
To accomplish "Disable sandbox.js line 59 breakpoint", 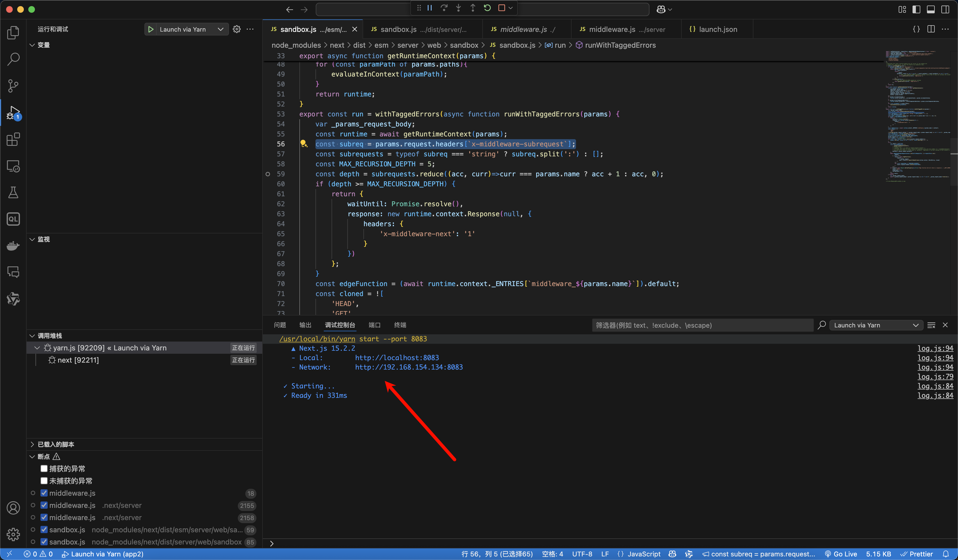I will [44, 530].
